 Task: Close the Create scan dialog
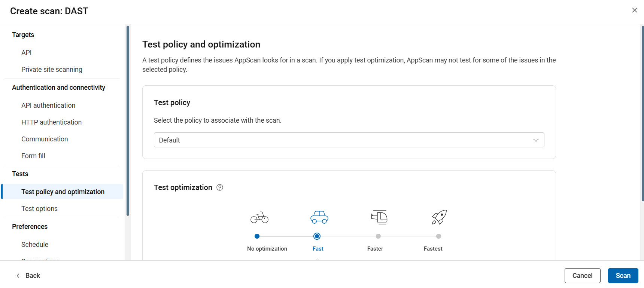(634, 10)
